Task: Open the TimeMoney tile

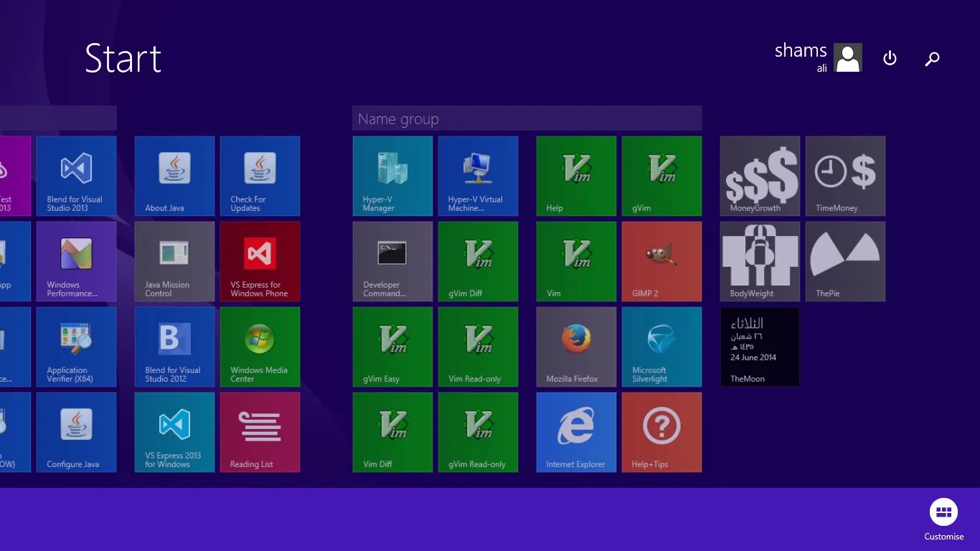Action: [845, 176]
